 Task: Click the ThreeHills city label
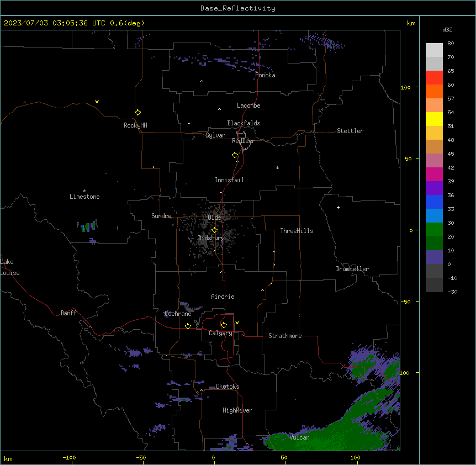tap(297, 231)
